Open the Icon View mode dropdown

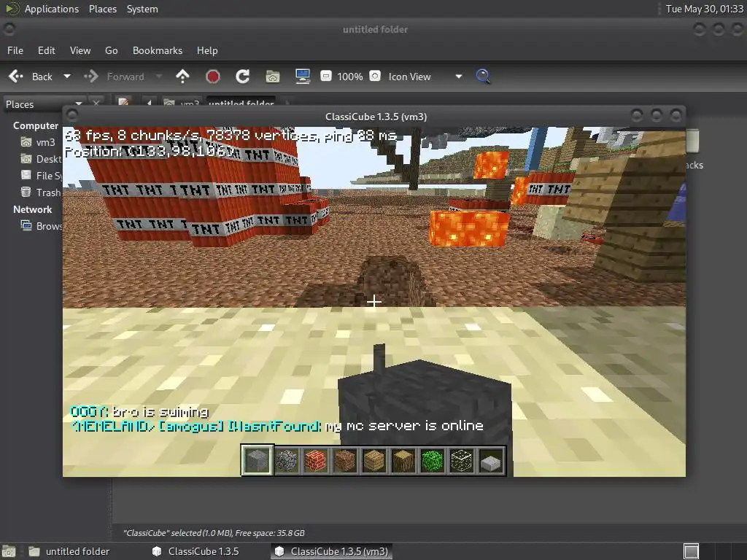425,77
